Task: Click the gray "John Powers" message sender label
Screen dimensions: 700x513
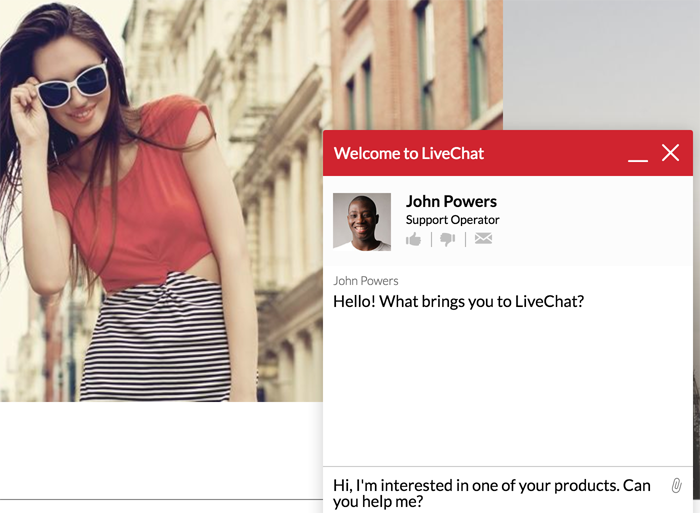Action: (x=366, y=281)
